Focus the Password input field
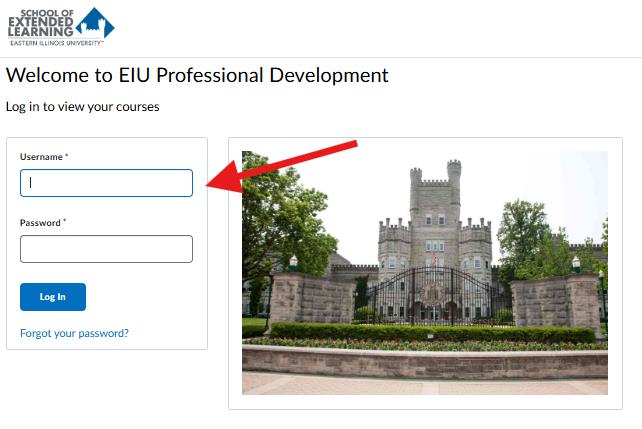This screenshot has width=642, height=429. (x=106, y=249)
